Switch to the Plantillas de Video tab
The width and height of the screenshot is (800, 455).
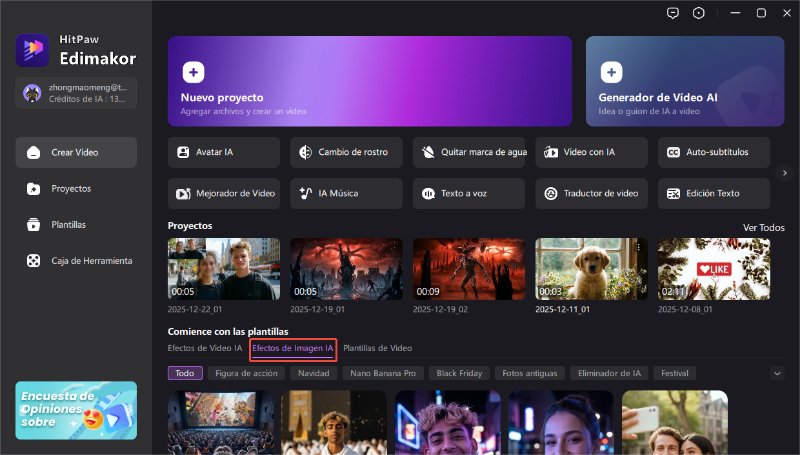pos(377,348)
